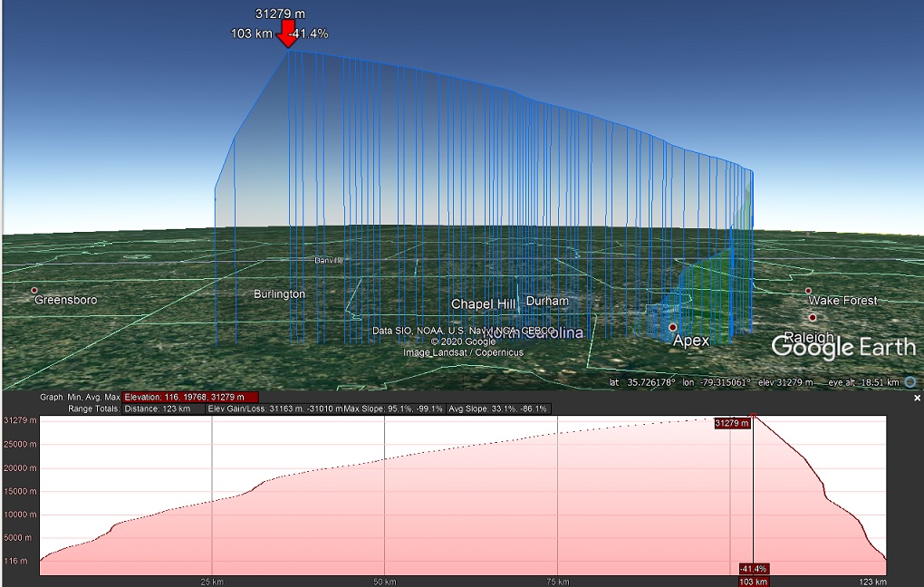Click the Wake Forest placemark dot
The height and width of the screenshot is (587, 924).
[808, 291]
